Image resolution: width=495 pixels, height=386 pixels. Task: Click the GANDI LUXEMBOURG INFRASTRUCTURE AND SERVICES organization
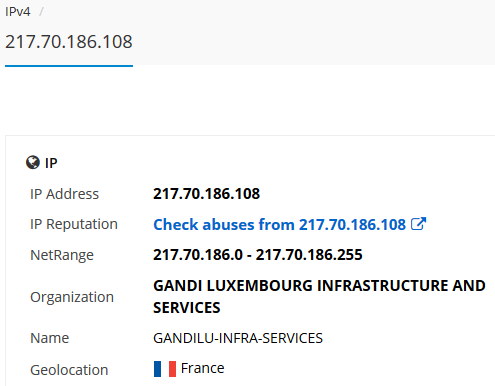319,296
